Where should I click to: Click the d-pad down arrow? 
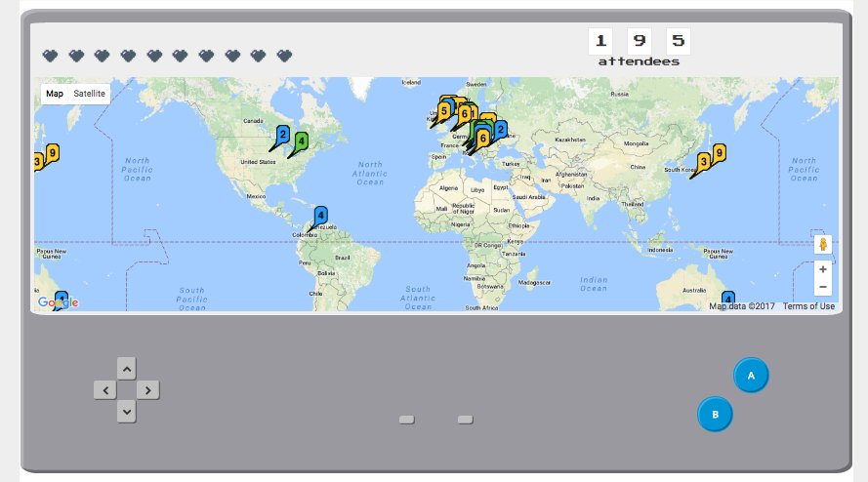pyautogui.click(x=126, y=412)
